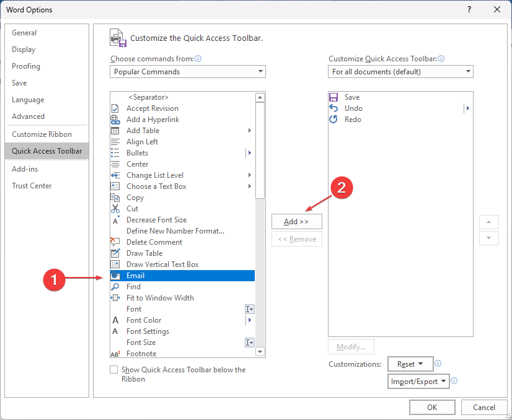512x420 pixels.
Task: Open the For all documents dropdown
Action: point(400,71)
